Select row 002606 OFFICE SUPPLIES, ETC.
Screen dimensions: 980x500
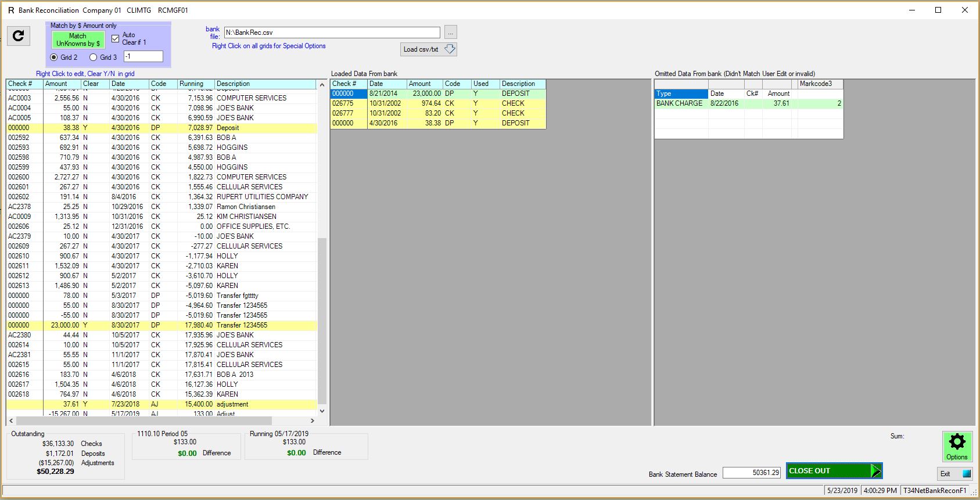click(161, 226)
